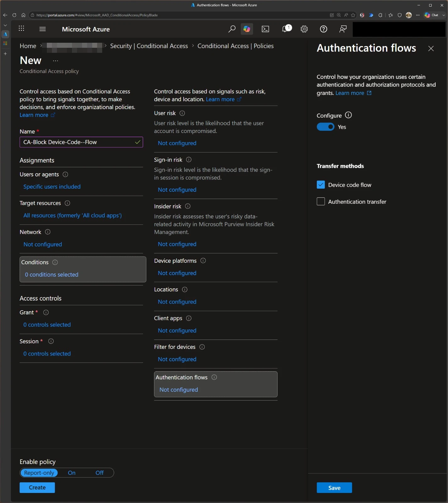Go back in the browser
This screenshot has height=503, width=448.
[5, 15]
